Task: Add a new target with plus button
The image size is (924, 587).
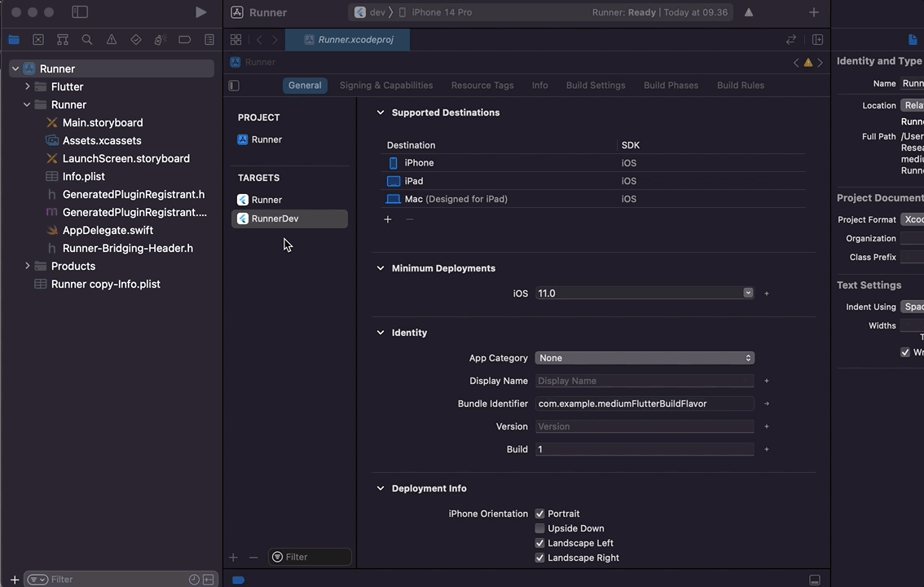Action: pyautogui.click(x=233, y=558)
